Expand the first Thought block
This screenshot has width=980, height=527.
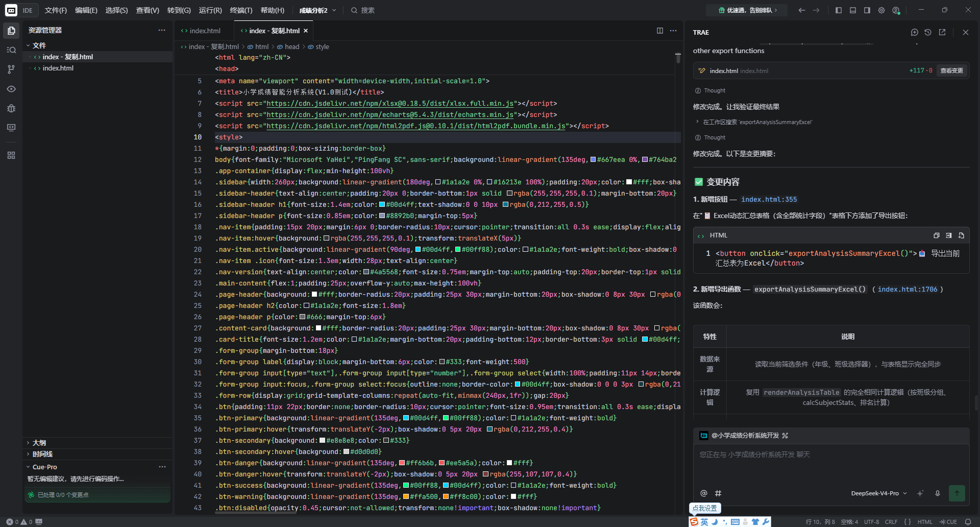710,90
